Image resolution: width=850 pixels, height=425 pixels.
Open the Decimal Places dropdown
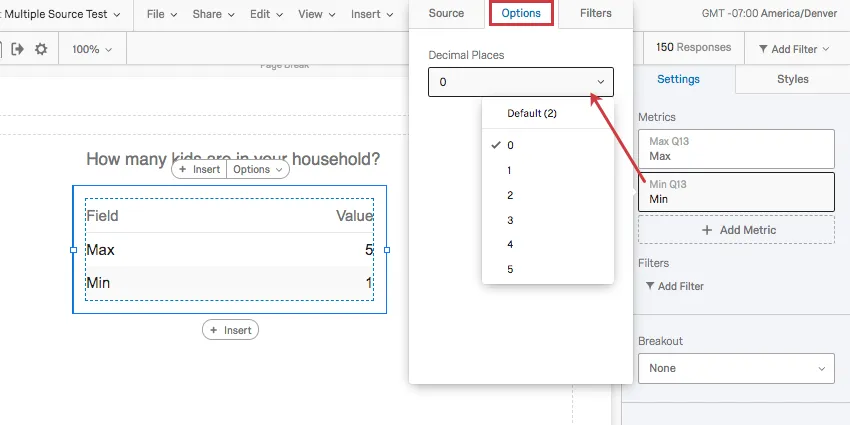point(521,82)
